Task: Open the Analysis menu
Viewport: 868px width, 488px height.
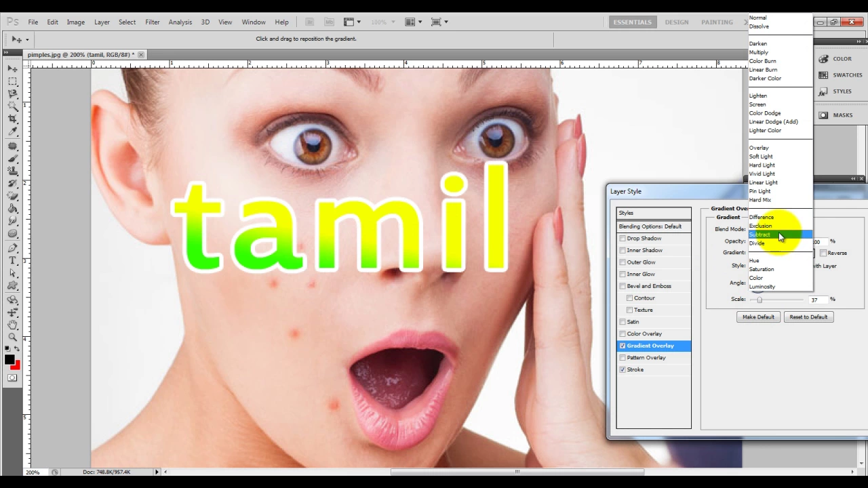Action: click(x=180, y=22)
